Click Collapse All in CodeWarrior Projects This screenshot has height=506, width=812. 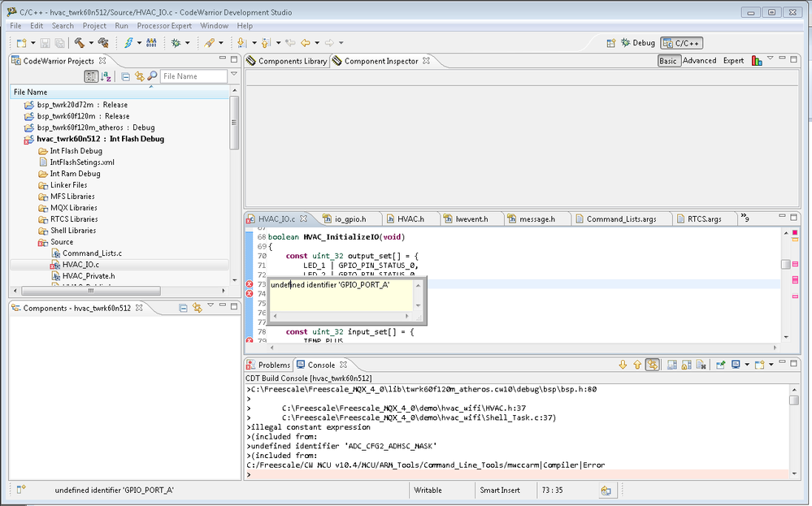(125, 76)
